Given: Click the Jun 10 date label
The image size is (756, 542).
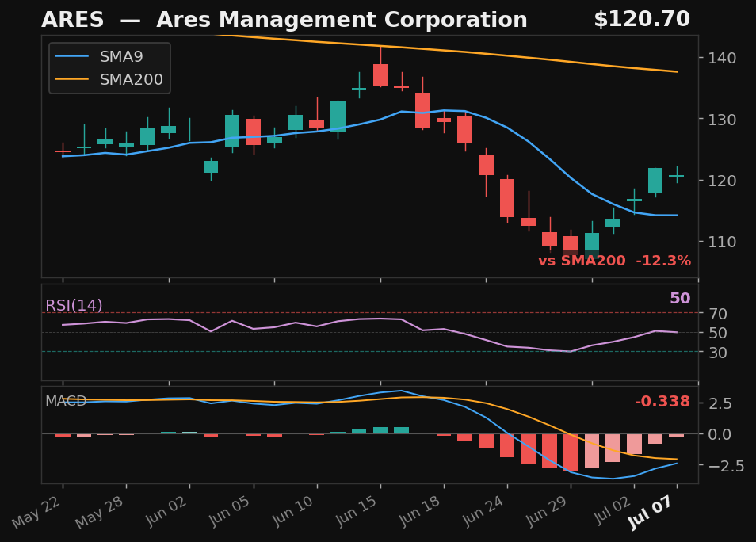Looking at the screenshot, I should 294,510.
